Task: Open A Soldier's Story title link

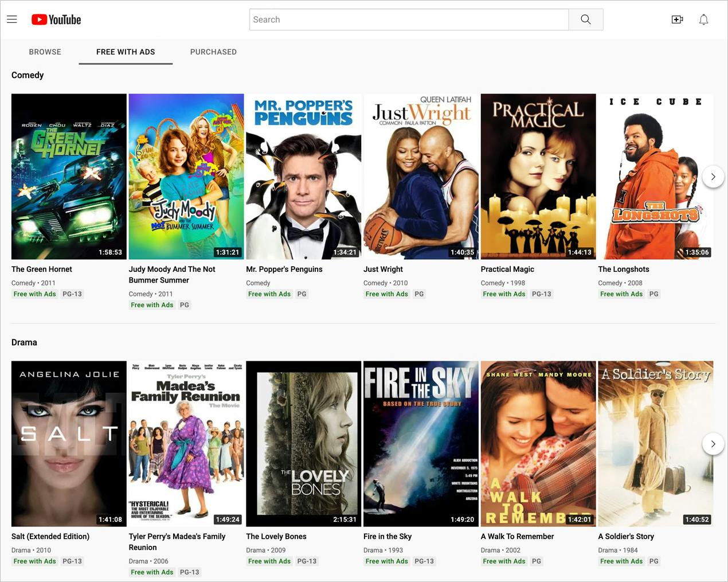Action: [625, 536]
